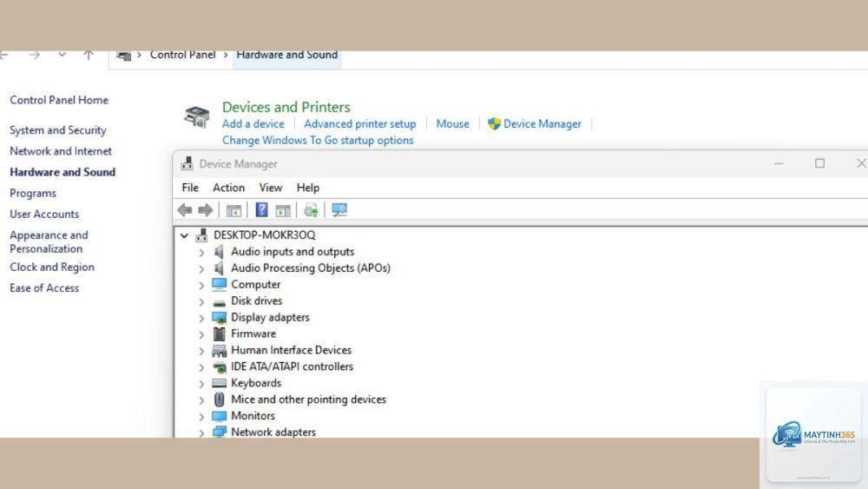Expand Audio inputs and outputs
This screenshot has width=868, height=489.
click(x=201, y=253)
